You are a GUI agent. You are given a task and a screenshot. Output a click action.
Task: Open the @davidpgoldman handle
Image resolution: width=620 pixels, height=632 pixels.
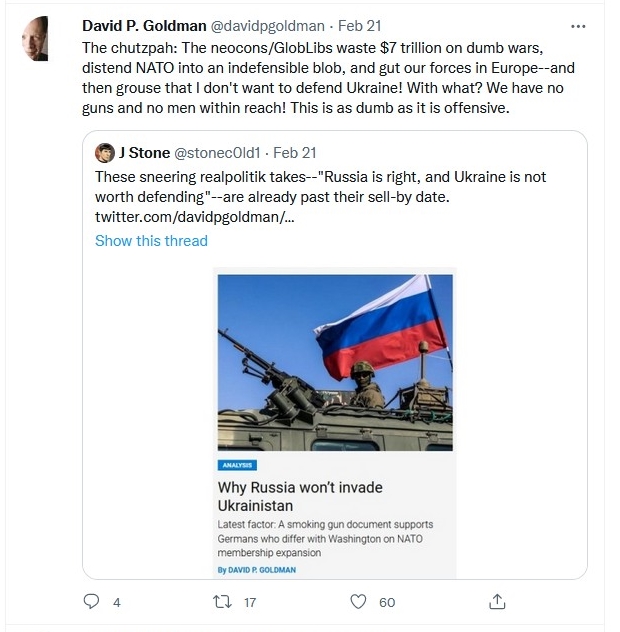(x=268, y=26)
